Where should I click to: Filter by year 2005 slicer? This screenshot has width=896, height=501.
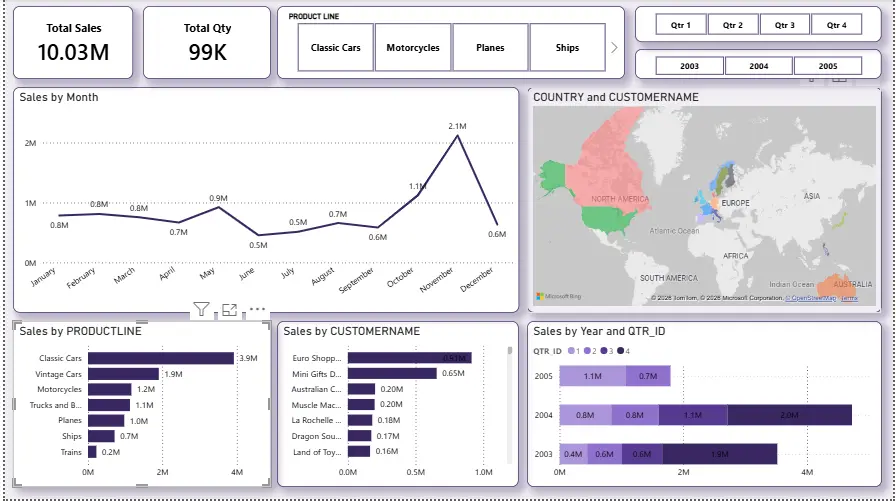pyautogui.click(x=827, y=66)
